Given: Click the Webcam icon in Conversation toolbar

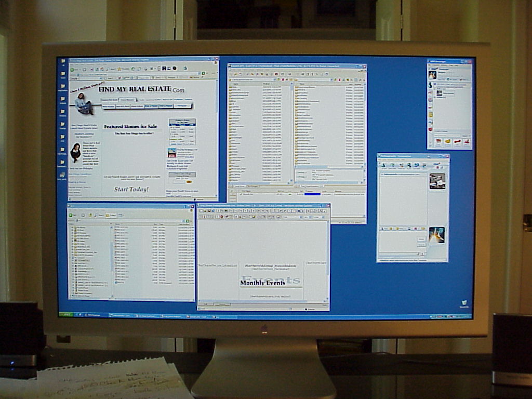Looking at the screenshot, I should click(x=402, y=166).
